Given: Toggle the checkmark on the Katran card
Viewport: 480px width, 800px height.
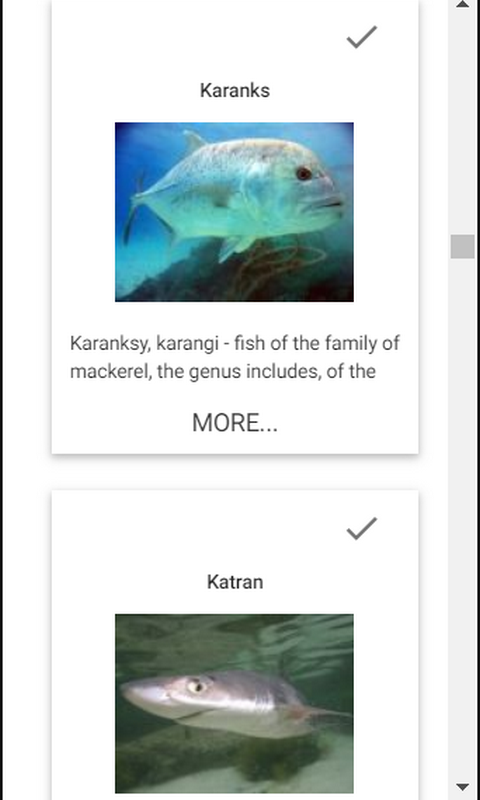Looking at the screenshot, I should [362, 529].
